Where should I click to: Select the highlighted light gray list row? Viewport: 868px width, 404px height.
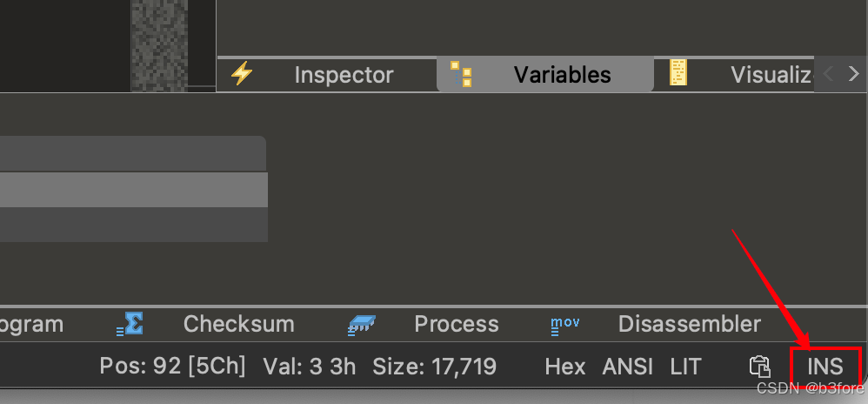coord(133,190)
